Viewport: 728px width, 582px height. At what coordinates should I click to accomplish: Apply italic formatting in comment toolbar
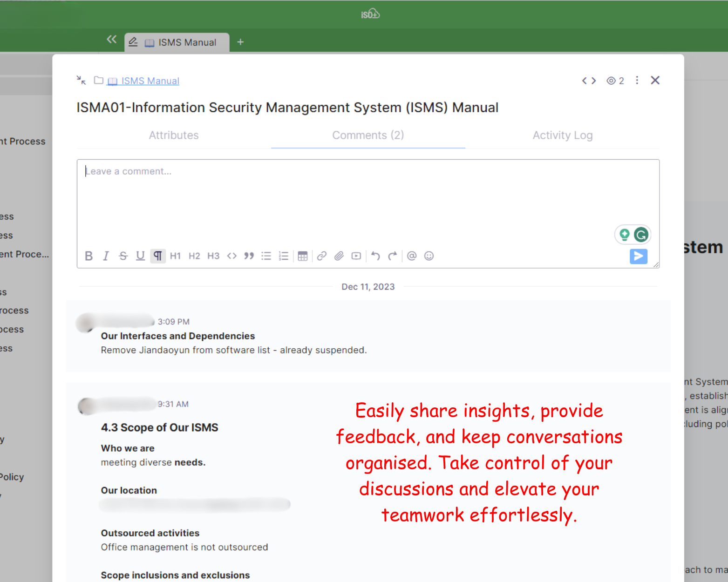pos(106,256)
